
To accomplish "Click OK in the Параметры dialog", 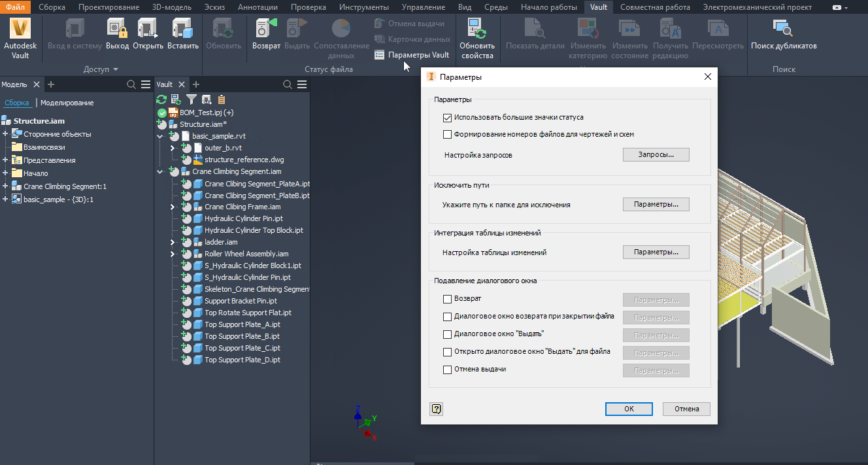I will point(629,409).
